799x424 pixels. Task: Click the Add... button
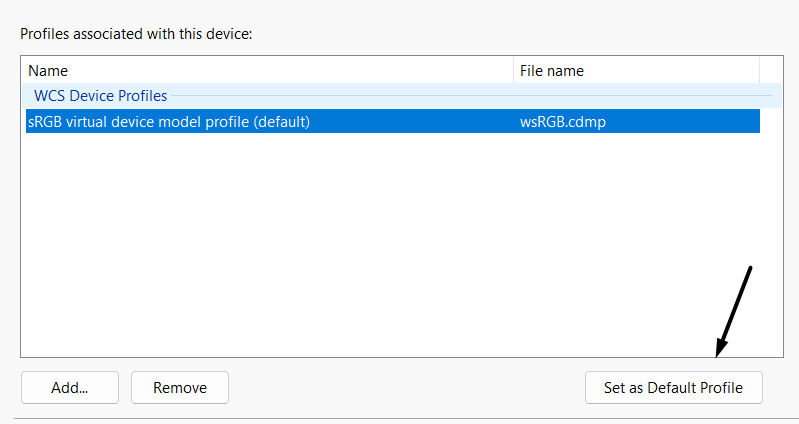[x=70, y=387]
